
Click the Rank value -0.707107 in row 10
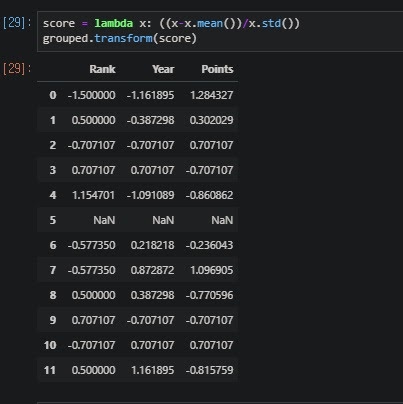point(92,345)
